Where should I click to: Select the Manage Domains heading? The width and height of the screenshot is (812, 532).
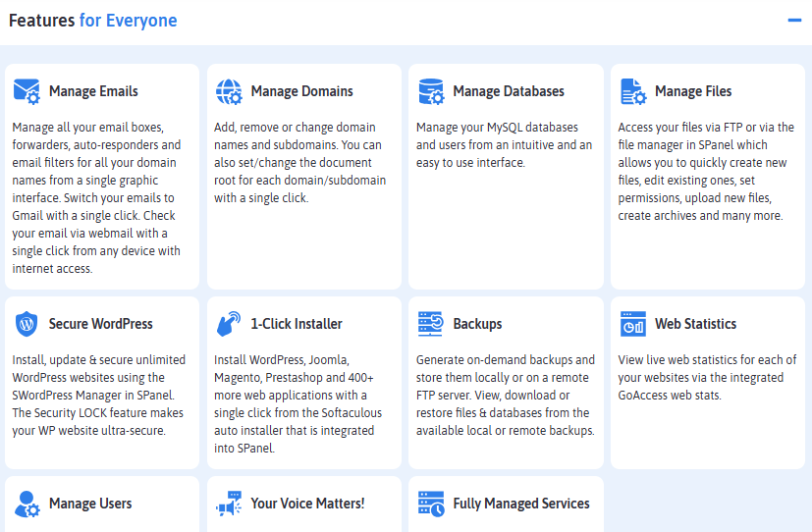tap(301, 91)
